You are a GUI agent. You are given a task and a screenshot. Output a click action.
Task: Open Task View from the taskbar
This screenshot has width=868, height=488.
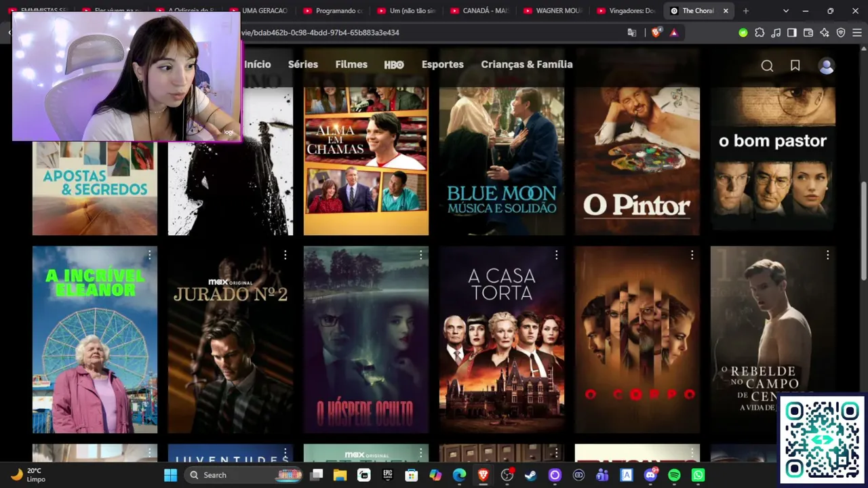[x=317, y=475]
